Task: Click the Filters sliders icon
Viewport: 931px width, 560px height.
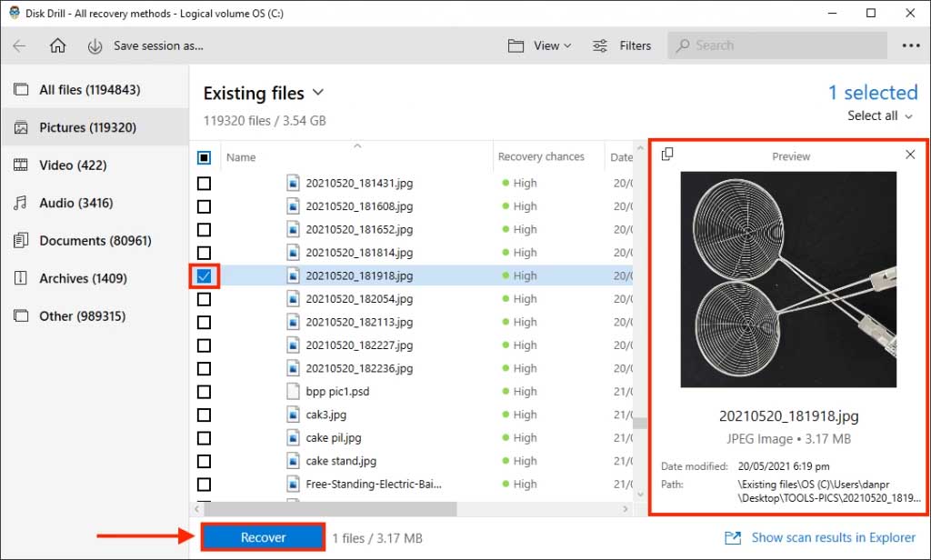Action: click(600, 45)
